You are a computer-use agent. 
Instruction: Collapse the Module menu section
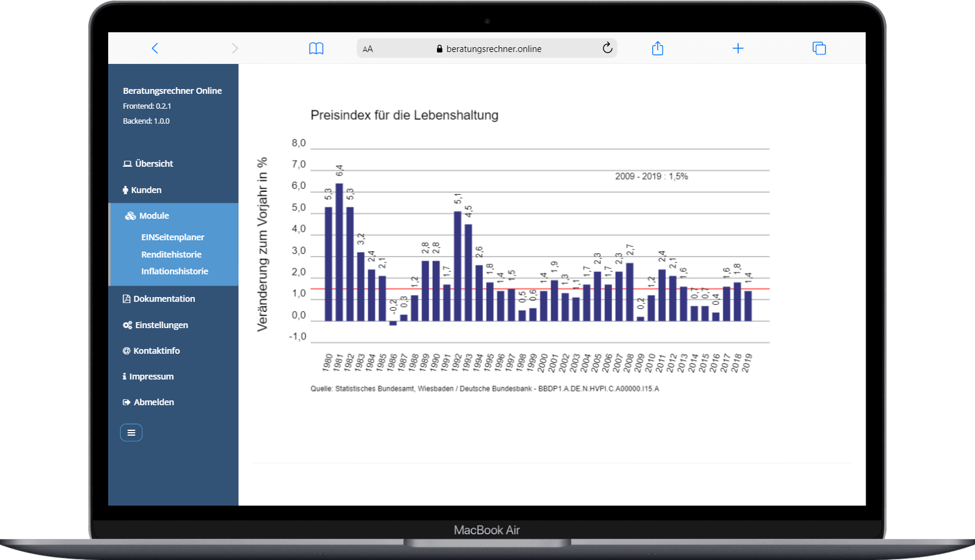(154, 216)
